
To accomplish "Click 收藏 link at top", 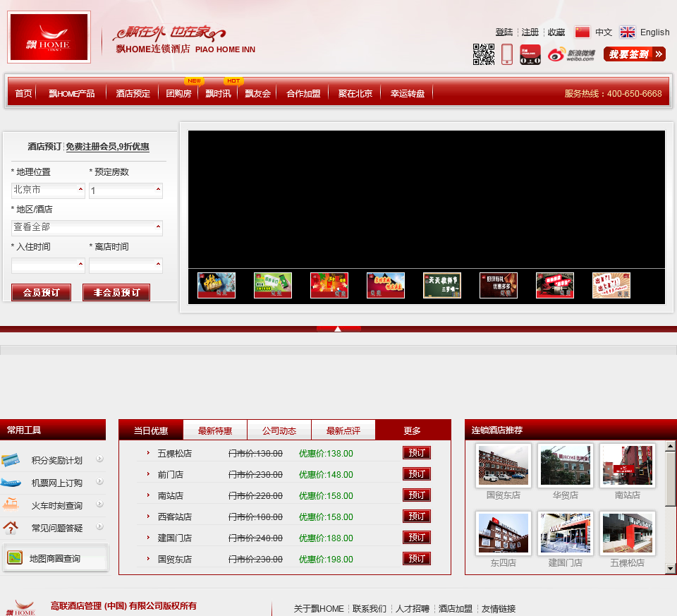I will pos(556,32).
